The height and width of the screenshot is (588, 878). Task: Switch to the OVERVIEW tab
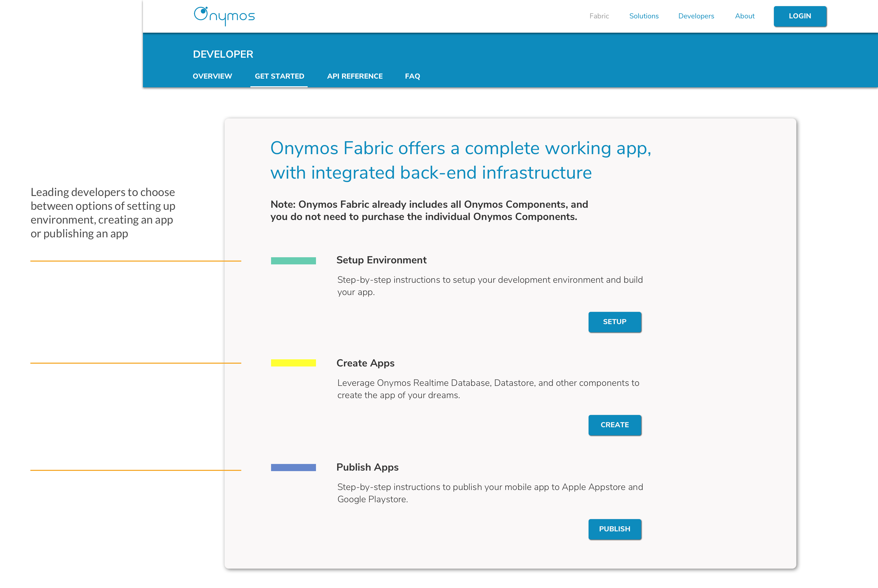coord(212,76)
